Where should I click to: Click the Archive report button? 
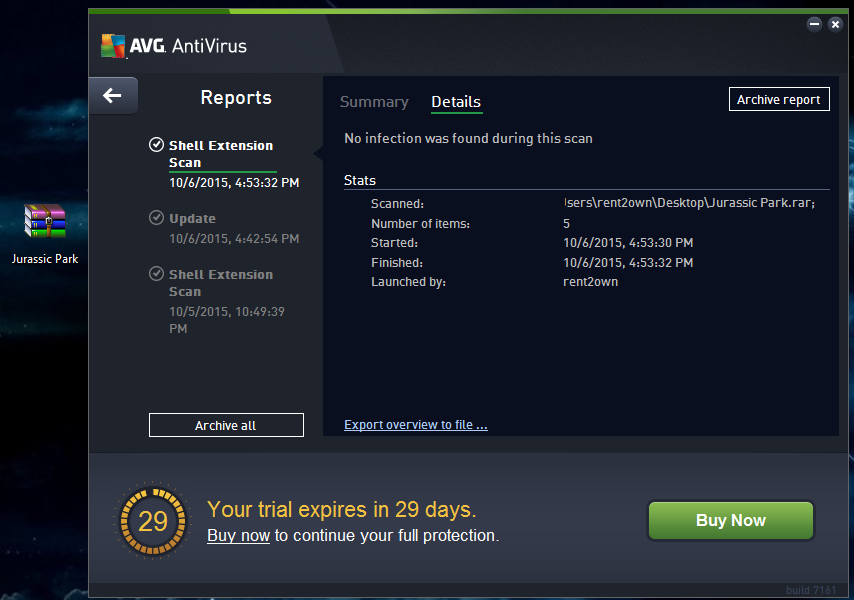point(779,99)
